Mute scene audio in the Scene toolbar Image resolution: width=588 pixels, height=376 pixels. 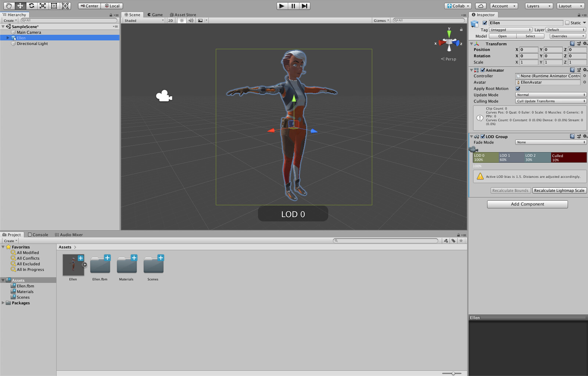(191, 20)
